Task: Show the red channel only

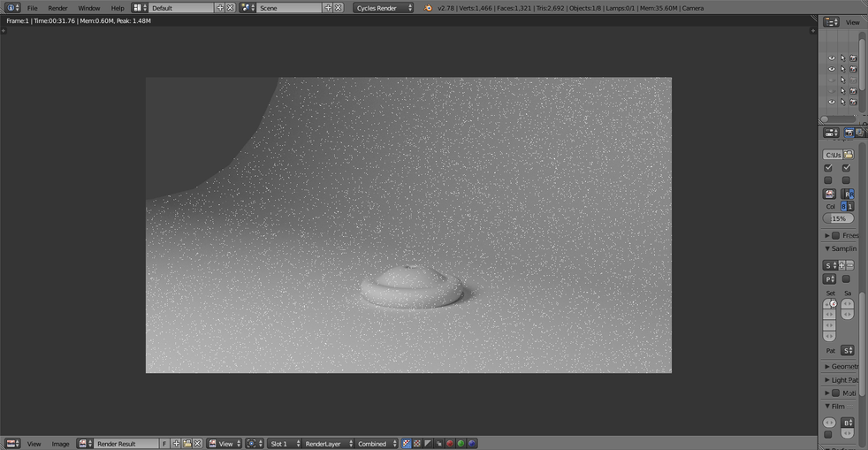Action: [x=450, y=444]
